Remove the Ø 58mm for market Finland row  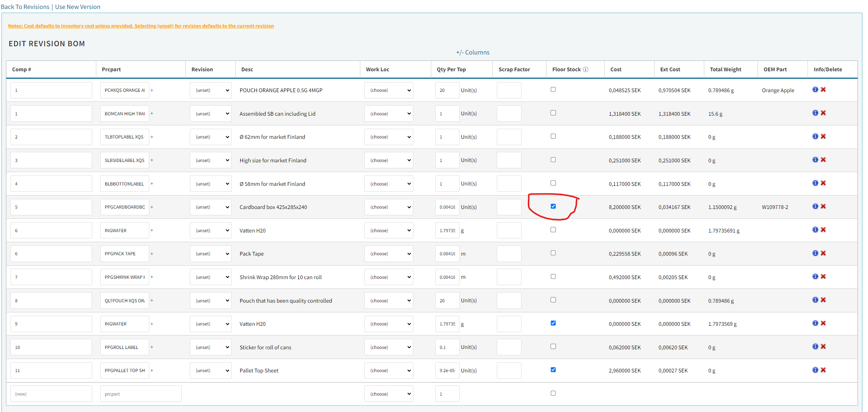[x=823, y=183]
